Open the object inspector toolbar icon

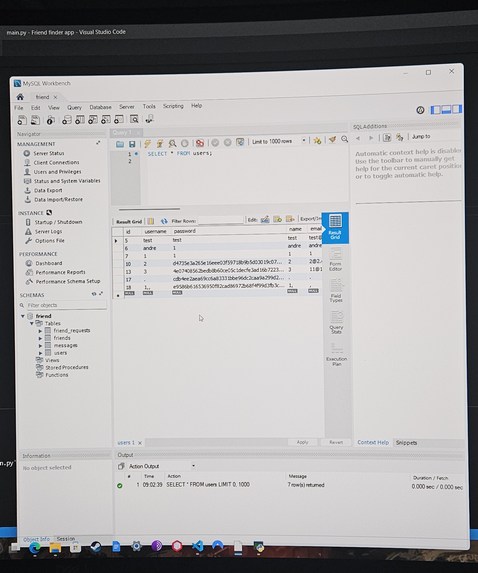coord(51,120)
